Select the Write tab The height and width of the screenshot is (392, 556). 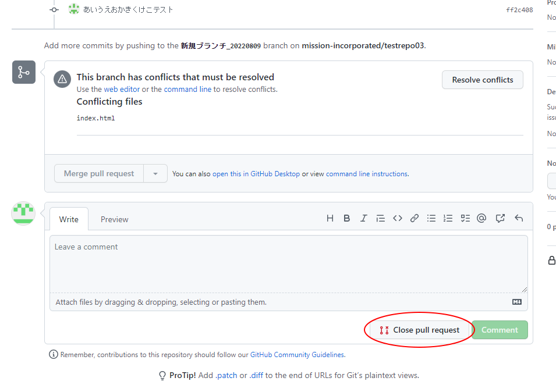[69, 219]
